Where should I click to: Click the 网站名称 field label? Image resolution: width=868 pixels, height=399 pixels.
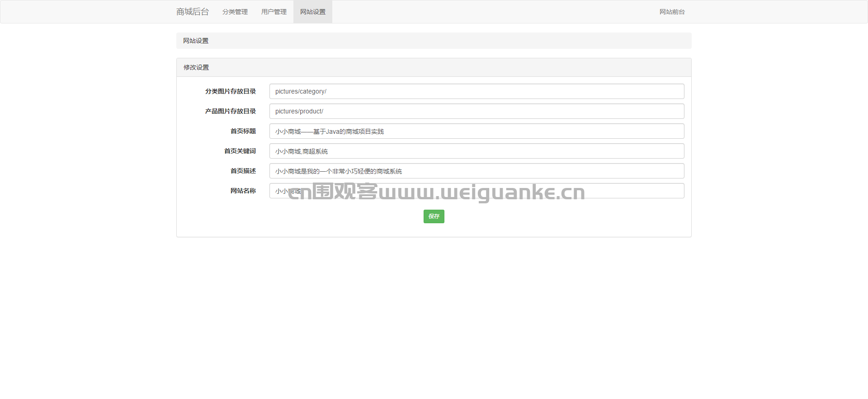243,191
